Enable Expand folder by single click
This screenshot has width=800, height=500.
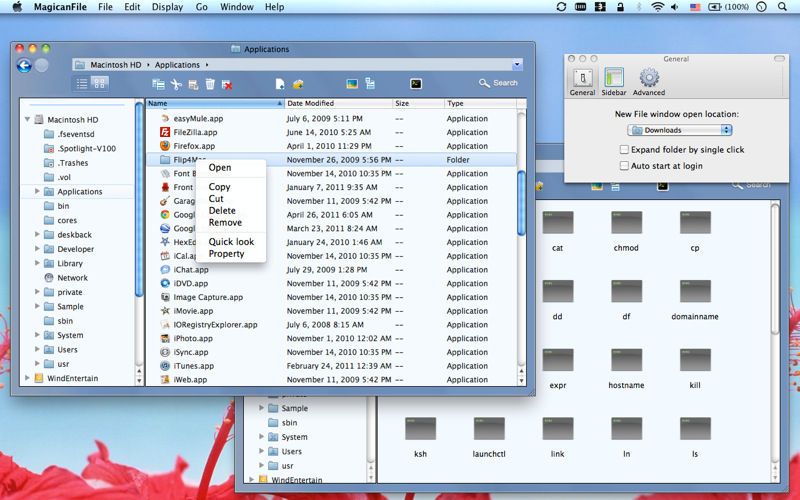(625, 150)
